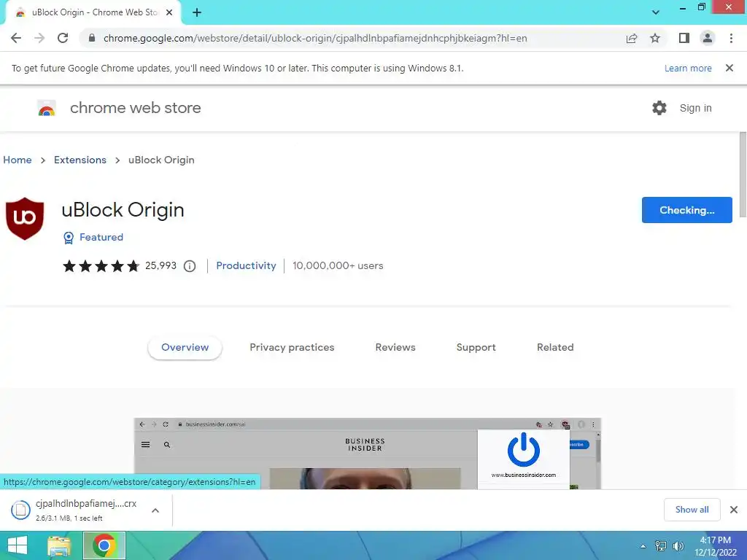Switch to the Reviews tab
This screenshot has height=560, width=747.
[x=395, y=348]
